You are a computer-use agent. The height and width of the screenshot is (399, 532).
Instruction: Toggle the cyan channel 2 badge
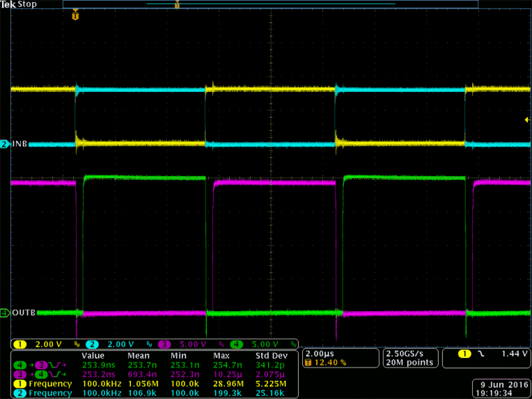point(94,345)
